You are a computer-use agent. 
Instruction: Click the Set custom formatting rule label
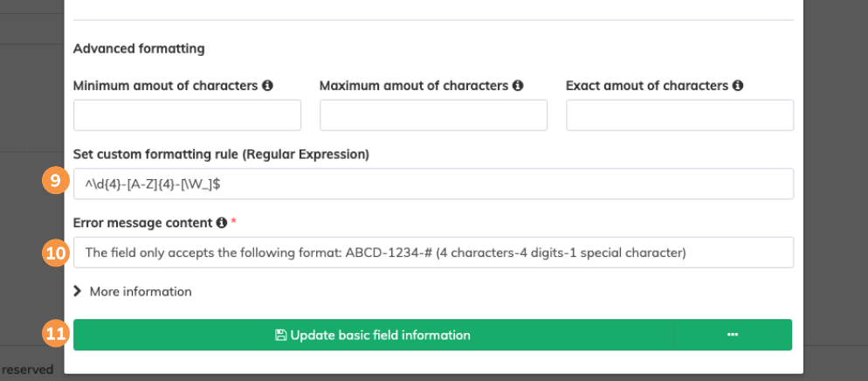click(x=221, y=155)
